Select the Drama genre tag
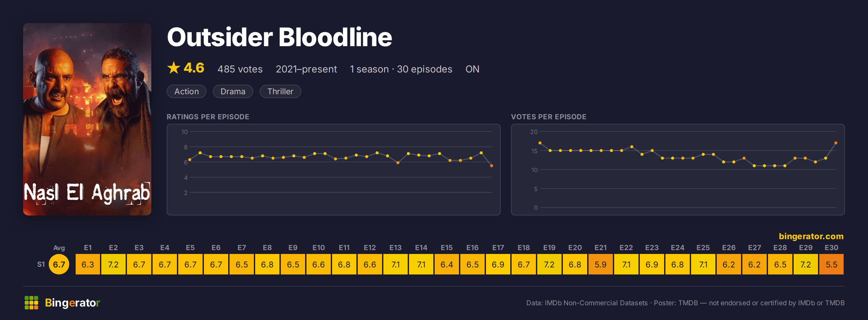The width and height of the screenshot is (868, 320). 233,91
